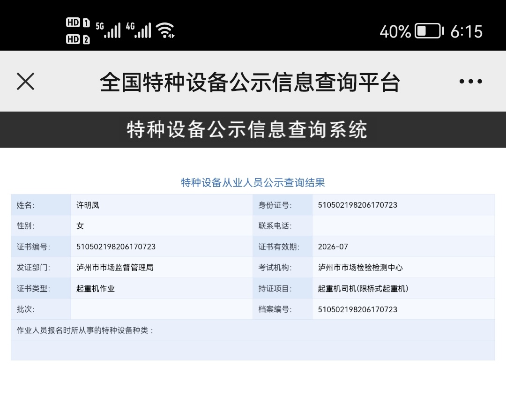Select the 发证部门 value 泸州市市场监督管理局
Viewport: 506px width, 420px height.
pyautogui.click(x=115, y=268)
